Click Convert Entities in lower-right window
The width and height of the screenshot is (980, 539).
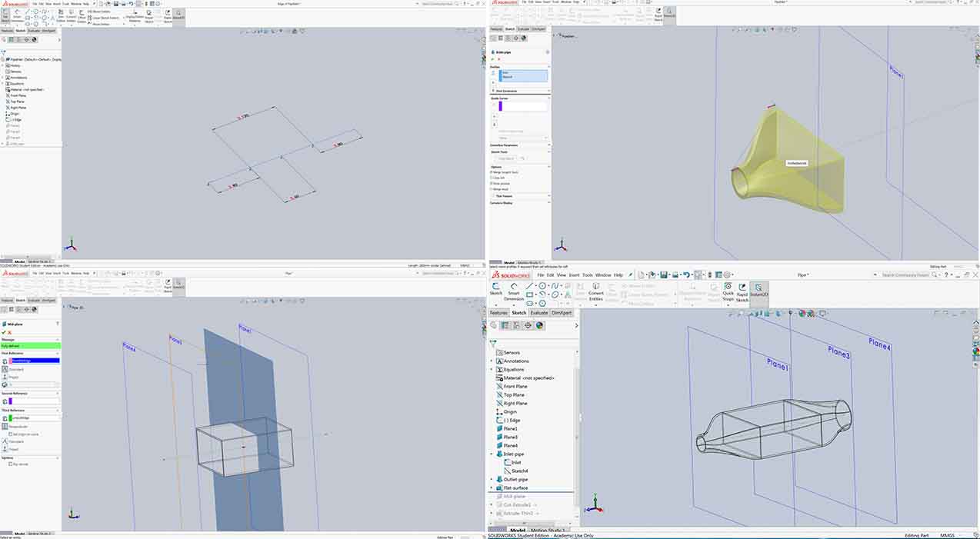[x=596, y=292]
